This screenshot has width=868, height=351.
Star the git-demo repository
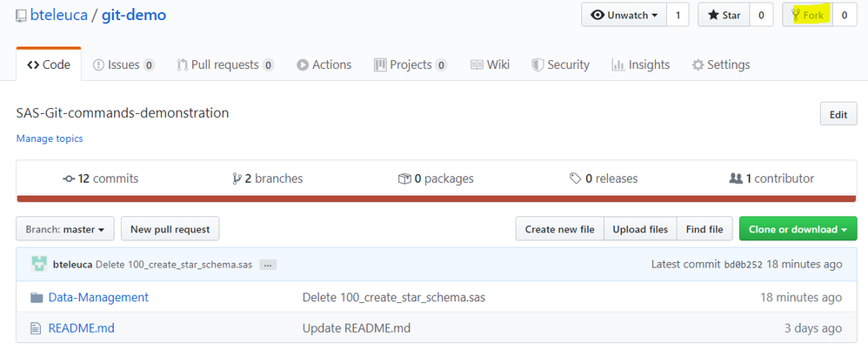(724, 15)
